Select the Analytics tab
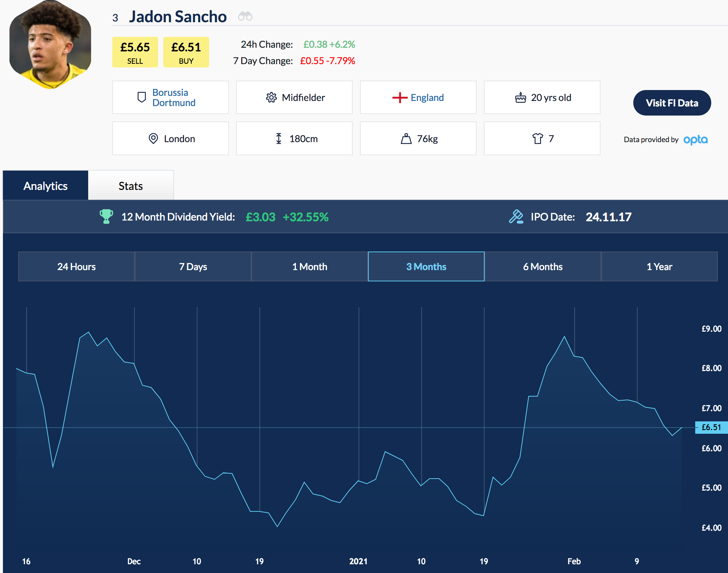Image resolution: width=728 pixels, height=573 pixels. [x=46, y=186]
